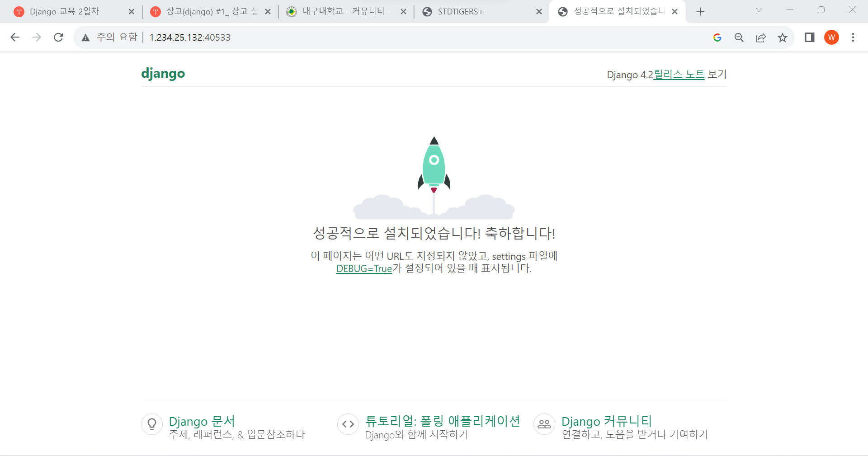Open the DEBUG=True link
868x456 pixels.
coord(364,268)
